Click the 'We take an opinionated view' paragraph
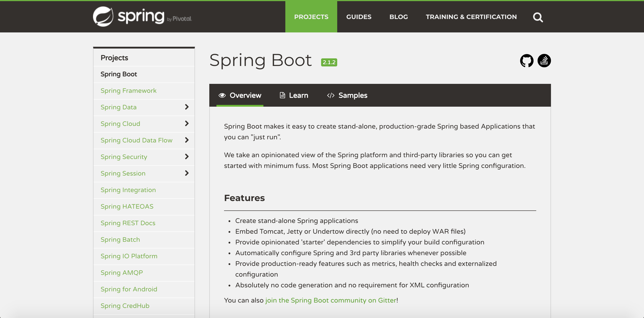This screenshot has height=318, width=644. pyautogui.click(x=375, y=160)
